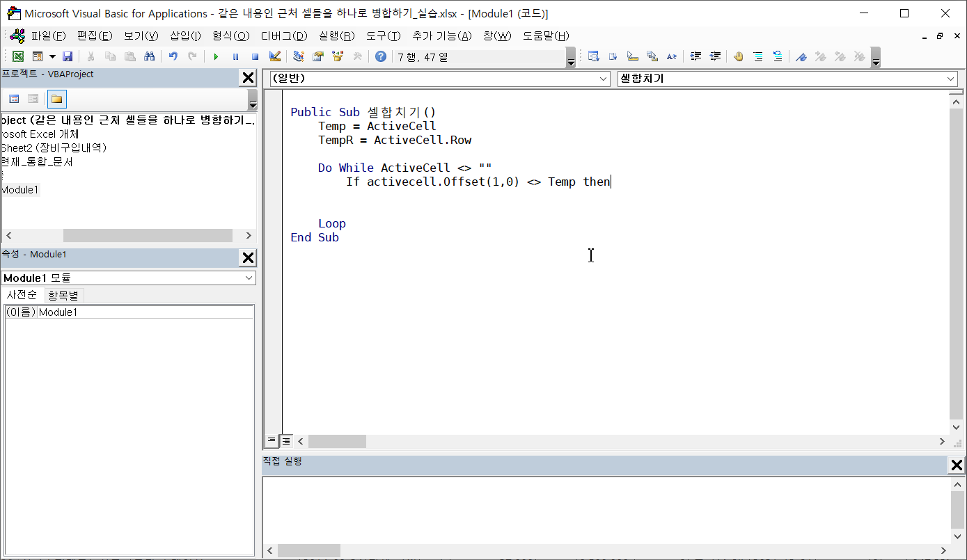Screen dimensions: 967x560
Task: Undo the last edit
Action: [173, 56]
